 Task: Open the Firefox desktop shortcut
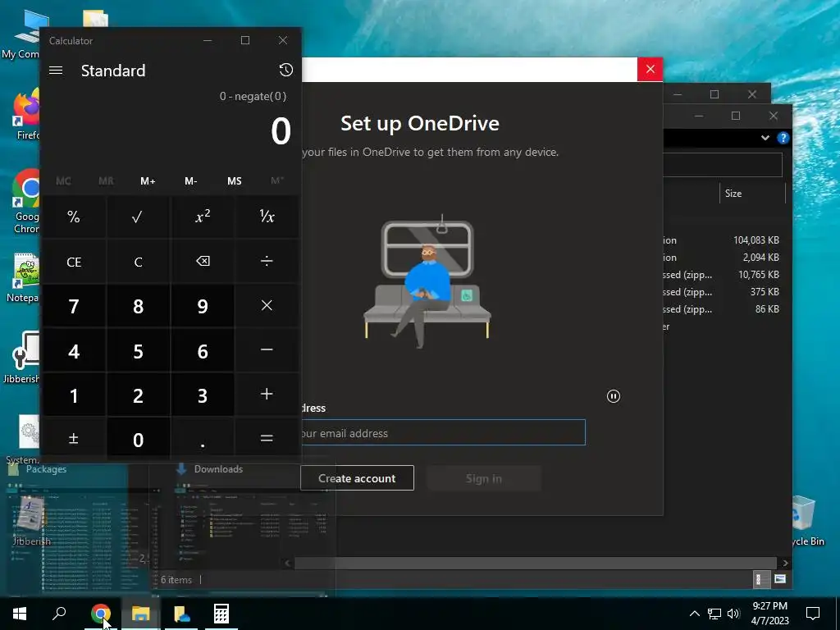pos(27,115)
